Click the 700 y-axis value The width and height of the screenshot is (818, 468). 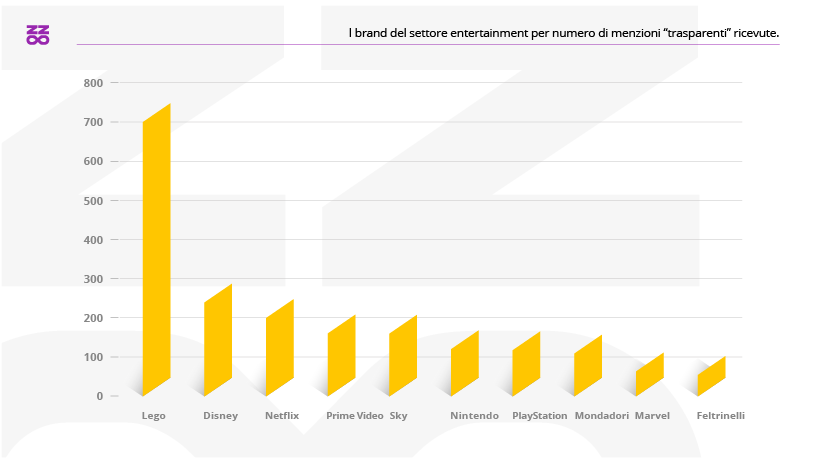[x=93, y=122]
